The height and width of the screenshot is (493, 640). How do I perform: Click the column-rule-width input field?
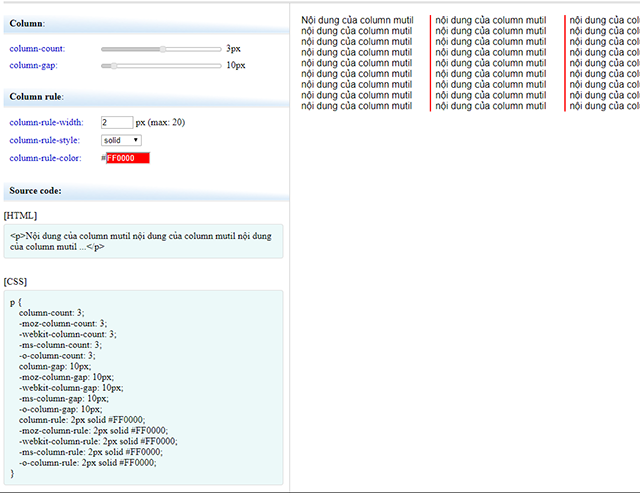(117, 122)
